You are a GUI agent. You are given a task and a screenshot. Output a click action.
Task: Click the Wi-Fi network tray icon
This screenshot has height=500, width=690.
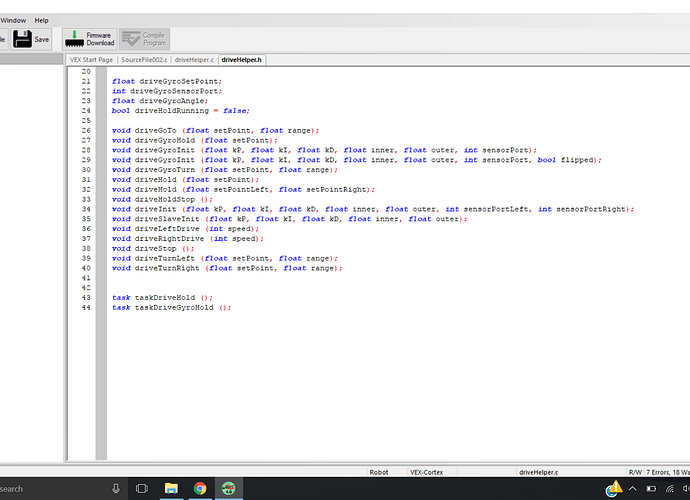click(669, 489)
